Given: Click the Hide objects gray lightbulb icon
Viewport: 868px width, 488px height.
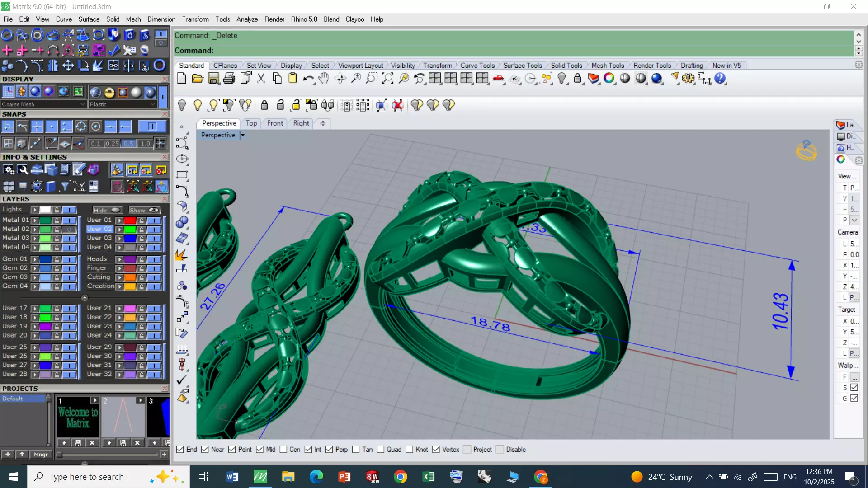Looking at the screenshot, I should pos(182,105).
